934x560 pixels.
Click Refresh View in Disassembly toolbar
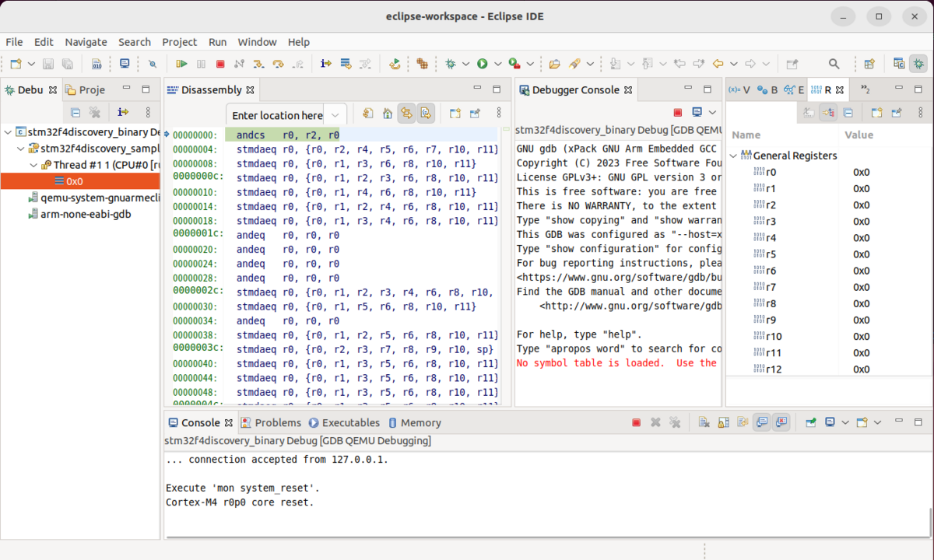368,114
